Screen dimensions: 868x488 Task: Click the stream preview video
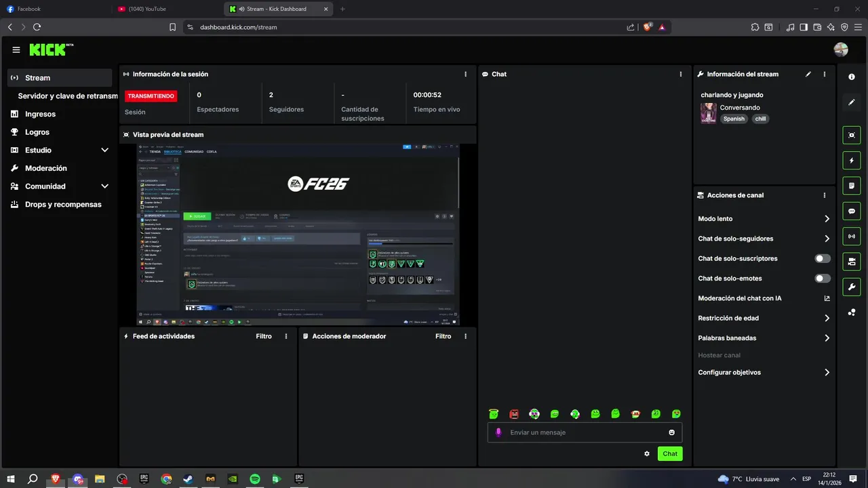[298, 235]
